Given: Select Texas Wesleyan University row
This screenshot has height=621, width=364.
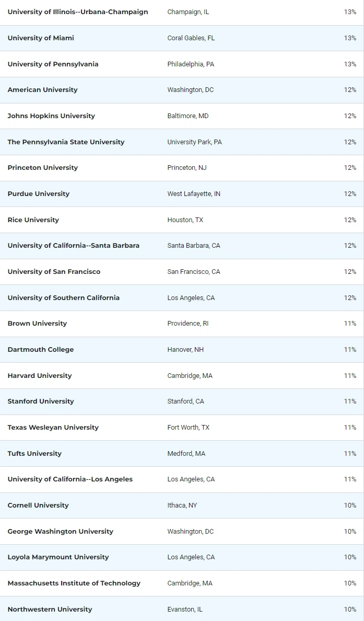Looking at the screenshot, I should point(53,428).
